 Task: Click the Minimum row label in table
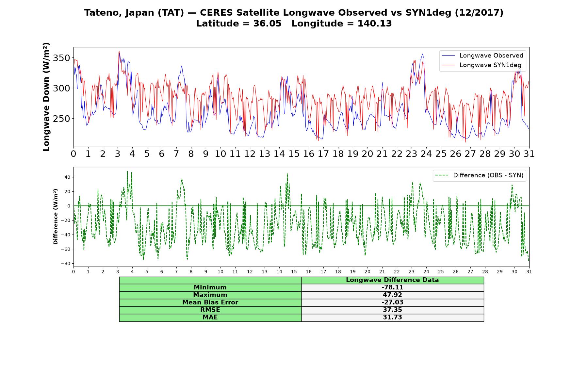210,287
